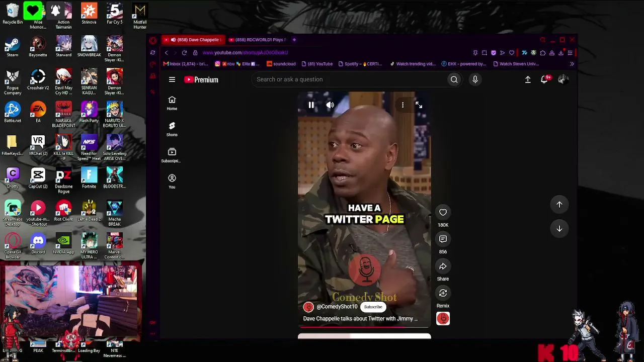
Task: Open a new browser tab
Action: pyautogui.click(x=294, y=40)
